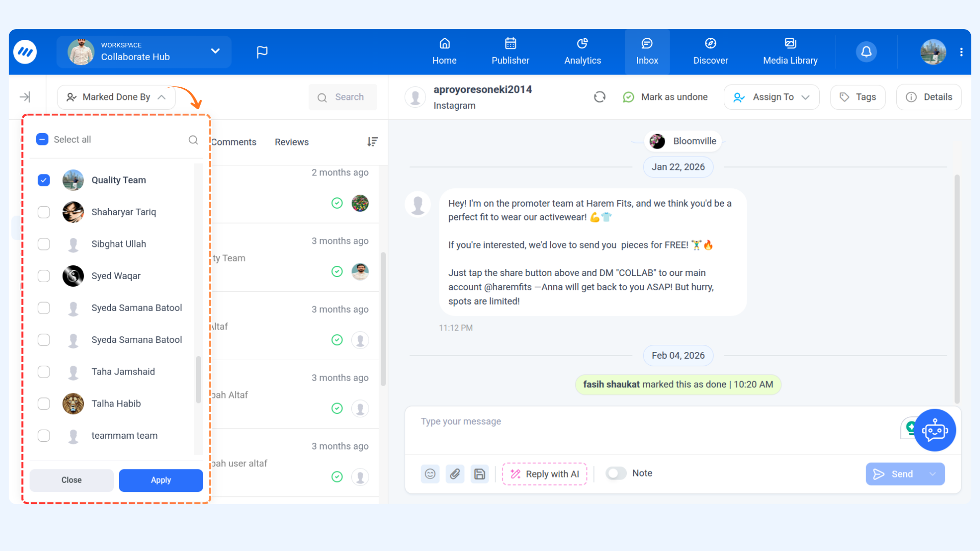Expand the Collaborate Hub workspace dropdown
This screenshot has height=551, width=980.
coord(215,51)
